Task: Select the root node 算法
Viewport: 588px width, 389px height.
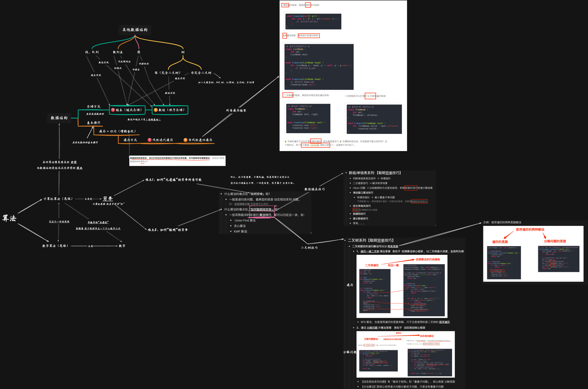Action: point(9,218)
